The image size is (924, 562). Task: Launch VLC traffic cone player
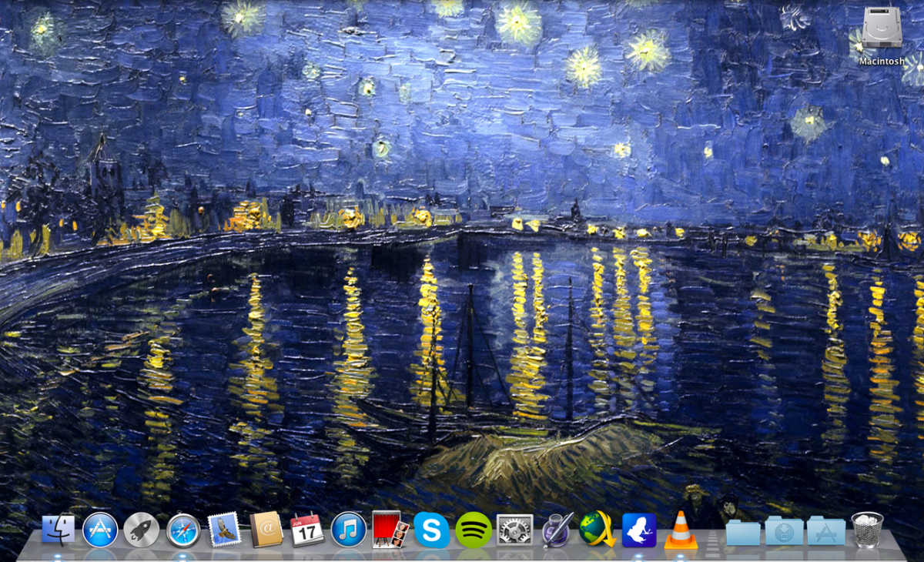[x=681, y=530]
